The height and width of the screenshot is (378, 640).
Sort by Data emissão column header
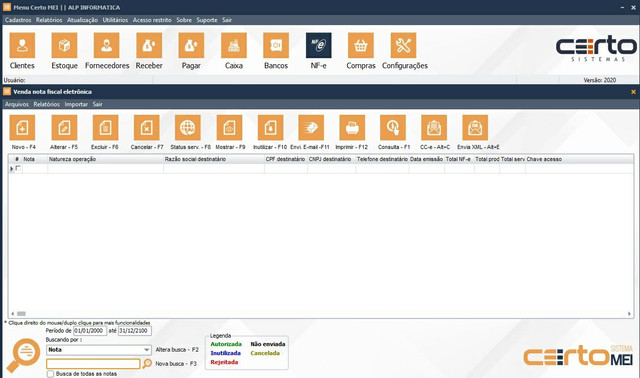(x=427, y=159)
